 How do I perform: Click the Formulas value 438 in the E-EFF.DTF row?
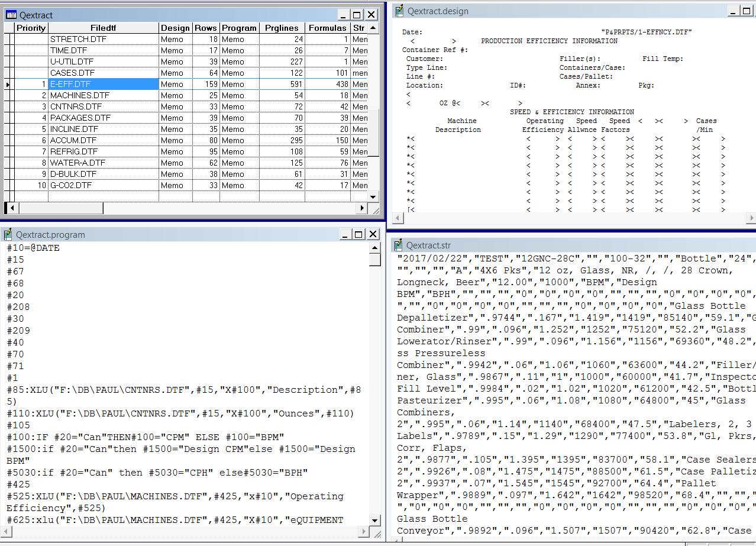[x=327, y=85]
